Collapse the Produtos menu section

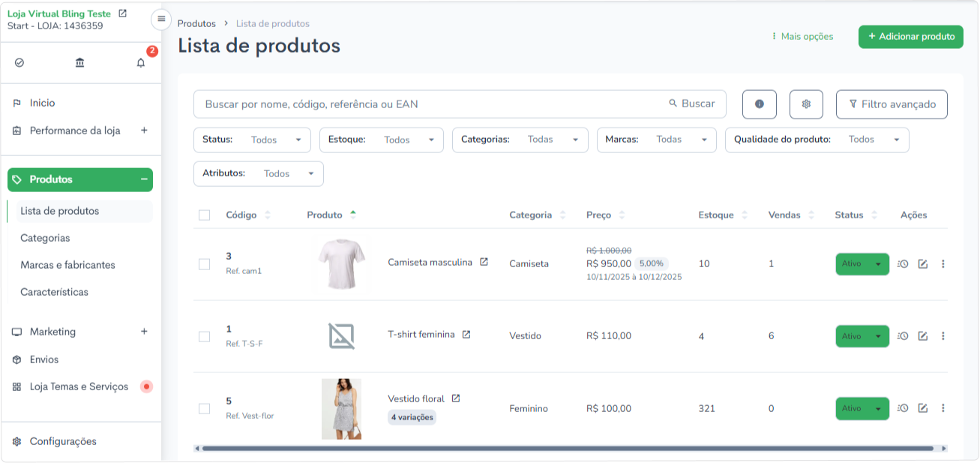(x=144, y=179)
